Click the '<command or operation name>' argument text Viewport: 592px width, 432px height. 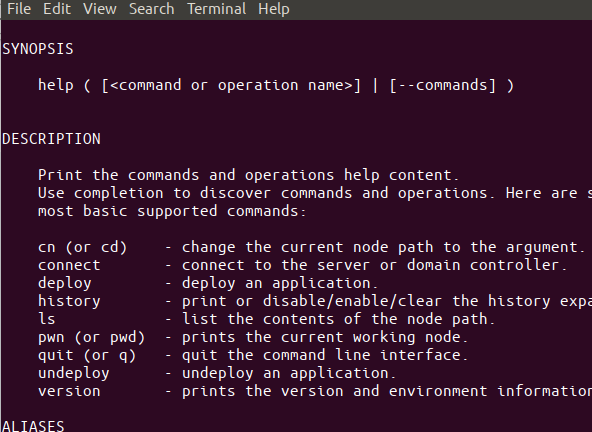point(231,85)
